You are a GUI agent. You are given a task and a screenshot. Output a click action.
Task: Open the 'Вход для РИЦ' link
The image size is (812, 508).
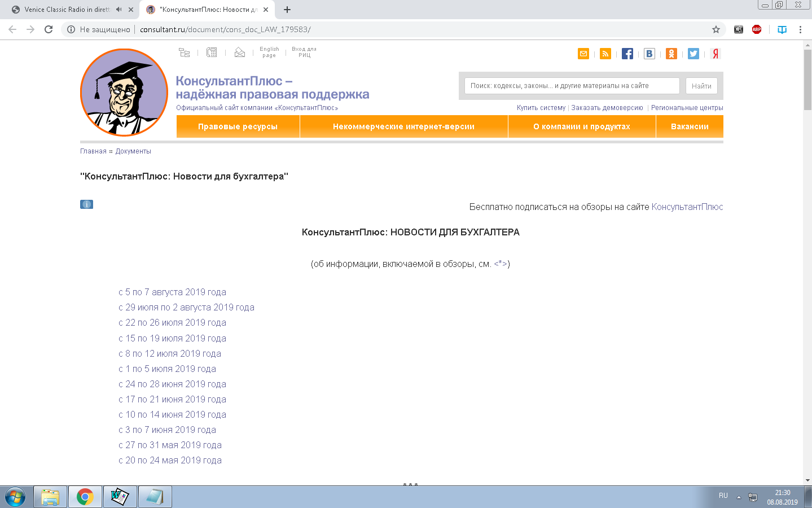pyautogui.click(x=304, y=52)
